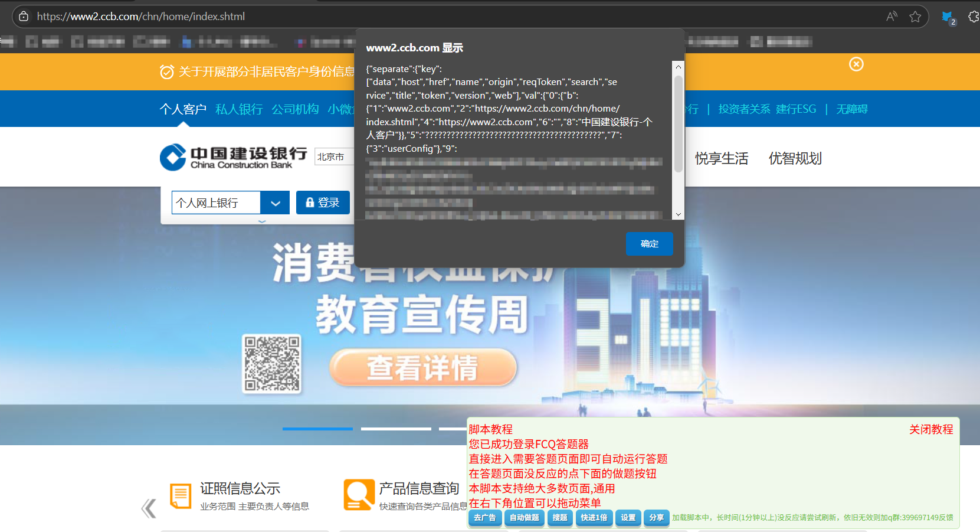Select the 个人客户 navigation tab
The image size is (980, 532).
coord(183,109)
